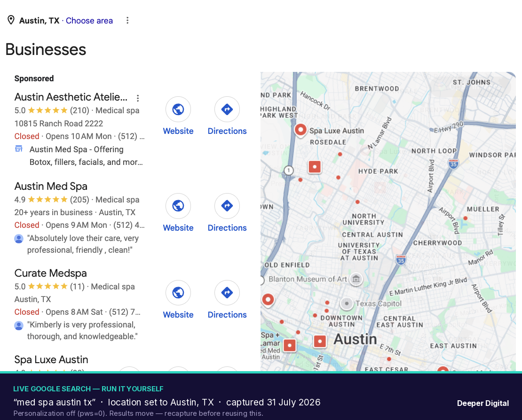The image size is (522, 420).
Task: Click Website globe icon for Curate Medspa
Action: click(x=178, y=293)
